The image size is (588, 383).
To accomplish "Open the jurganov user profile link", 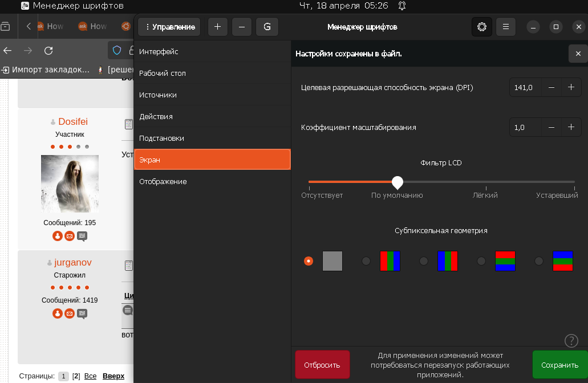I will tap(73, 262).
